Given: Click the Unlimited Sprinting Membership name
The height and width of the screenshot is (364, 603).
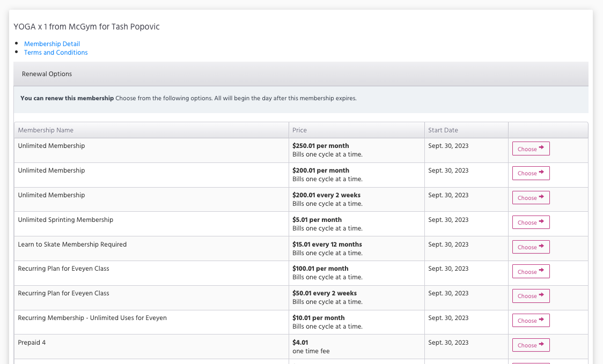Looking at the screenshot, I should [x=65, y=220].
